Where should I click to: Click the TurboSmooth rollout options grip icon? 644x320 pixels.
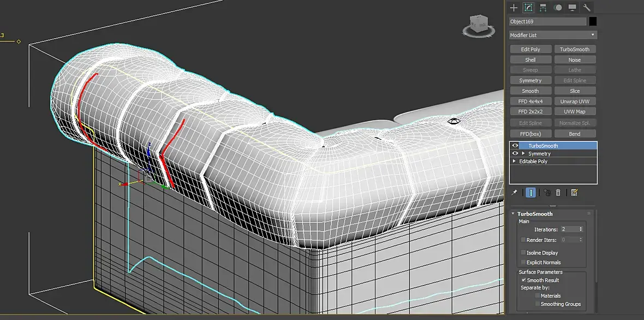pos(588,214)
